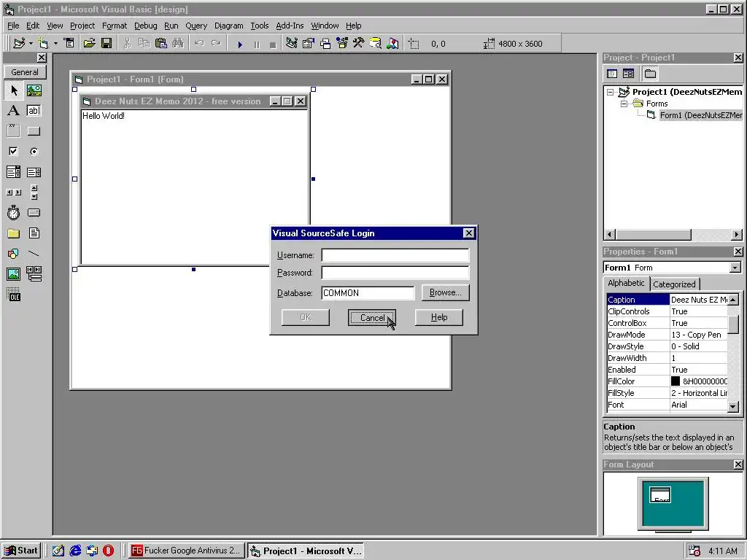
Task: Select the DirListBox folder control
Action: [13, 233]
